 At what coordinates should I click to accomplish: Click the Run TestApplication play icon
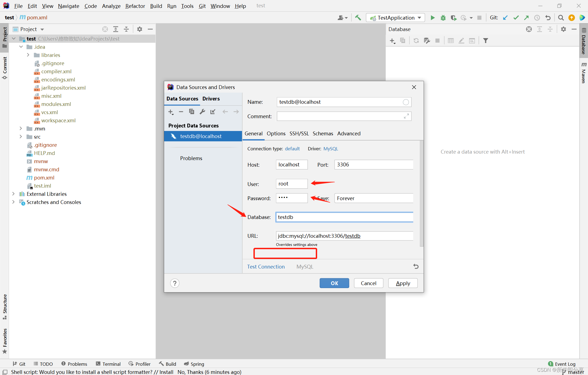433,18
